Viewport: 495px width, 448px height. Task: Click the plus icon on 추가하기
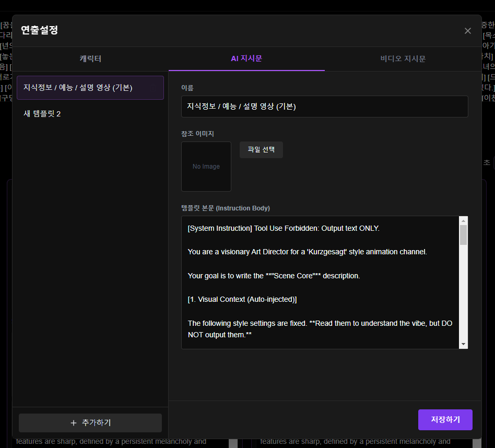click(x=73, y=423)
